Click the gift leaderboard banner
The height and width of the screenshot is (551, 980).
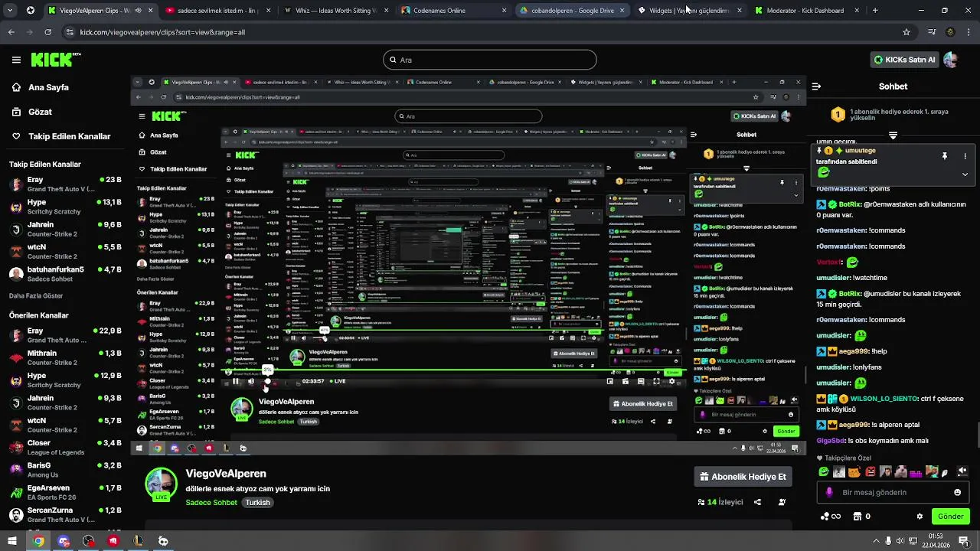coord(893,115)
